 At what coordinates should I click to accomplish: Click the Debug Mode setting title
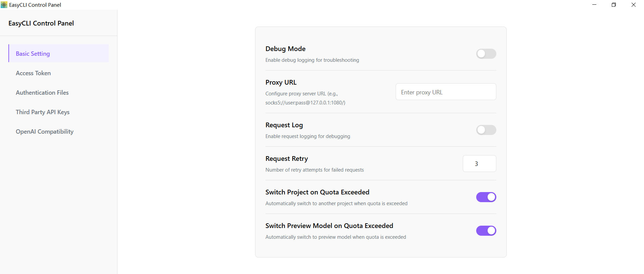tap(285, 49)
